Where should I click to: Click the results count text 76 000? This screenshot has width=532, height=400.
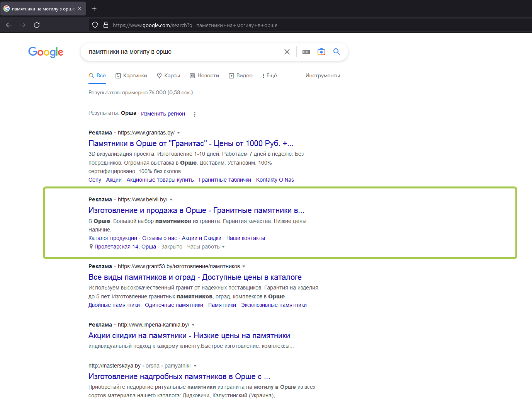pyautogui.click(x=141, y=92)
